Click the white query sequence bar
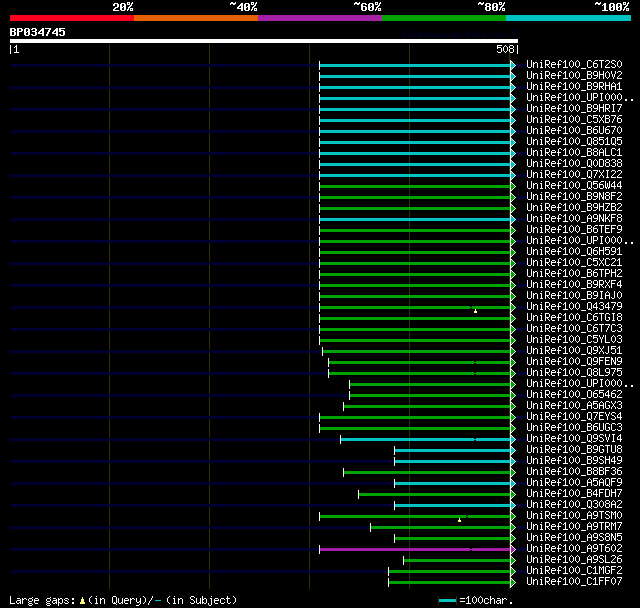 pos(264,41)
